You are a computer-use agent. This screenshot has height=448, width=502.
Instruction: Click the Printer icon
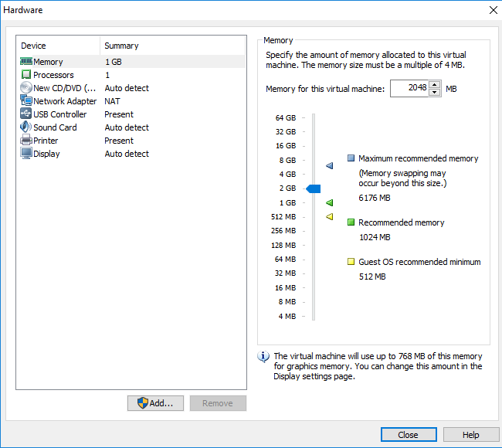pyautogui.click(x=26, y=141)
